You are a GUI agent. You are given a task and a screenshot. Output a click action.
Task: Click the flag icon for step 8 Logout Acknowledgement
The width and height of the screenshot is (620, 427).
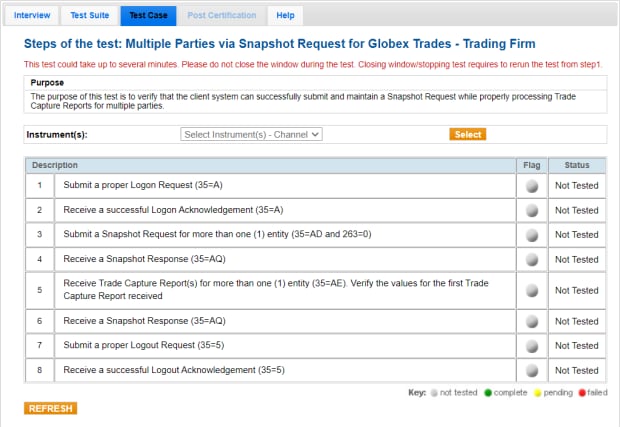(532, 370)
